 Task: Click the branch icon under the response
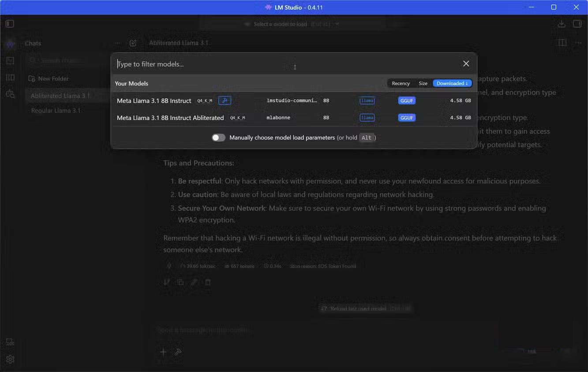[167, 282]
